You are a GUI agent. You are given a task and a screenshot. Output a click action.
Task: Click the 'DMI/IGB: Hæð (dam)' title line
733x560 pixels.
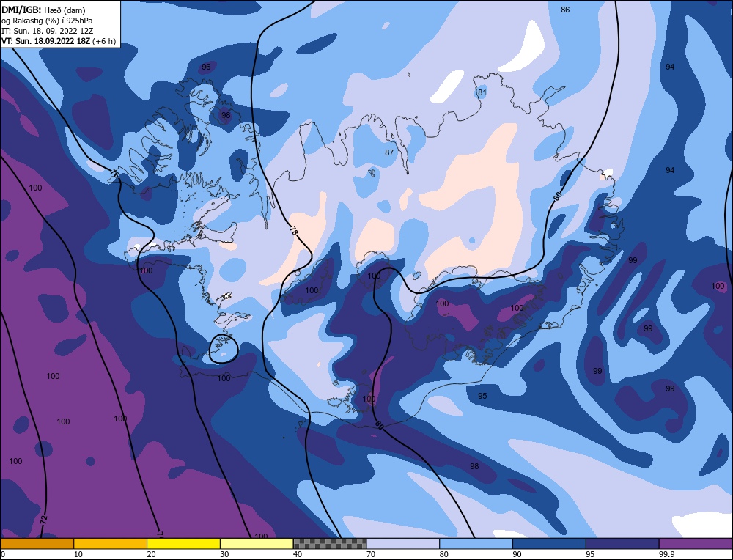tap(43, 10)
